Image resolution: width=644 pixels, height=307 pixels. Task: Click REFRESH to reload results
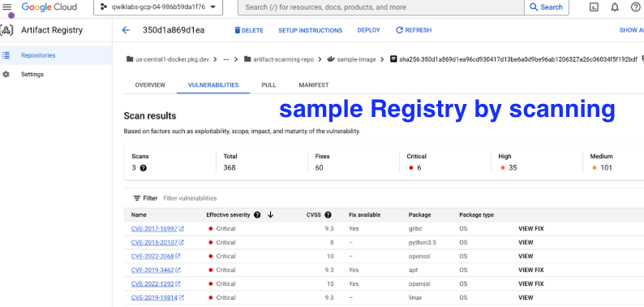tap(414, 30)
